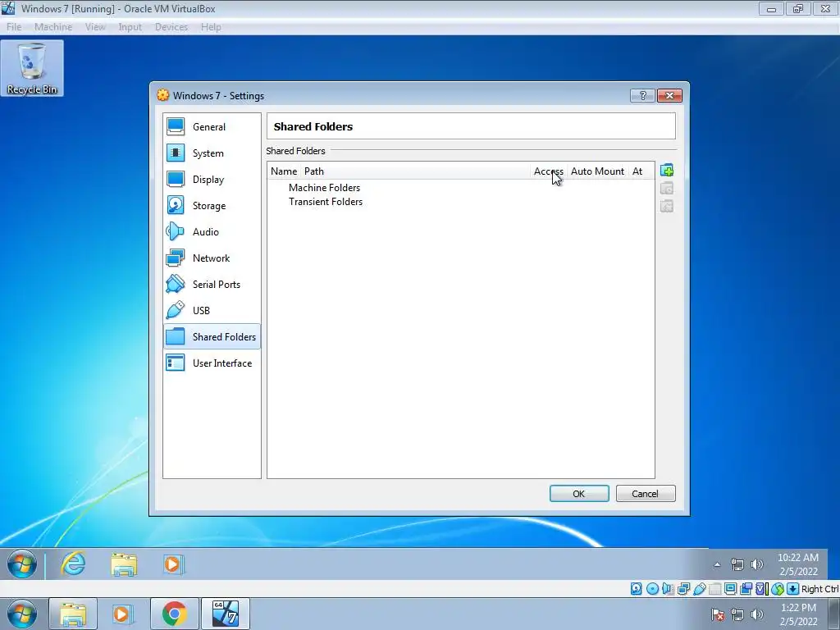
Task: Click host clock showing 1:22 PM
Action: [798, 614]
